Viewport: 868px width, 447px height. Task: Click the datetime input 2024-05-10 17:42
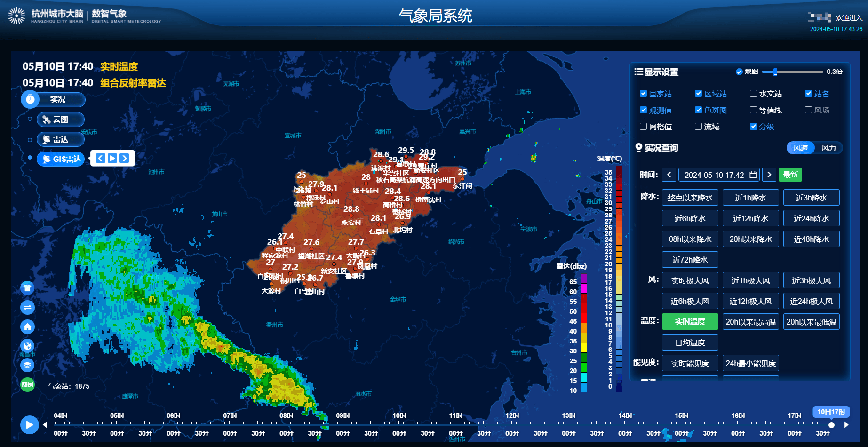coord(719,175)
